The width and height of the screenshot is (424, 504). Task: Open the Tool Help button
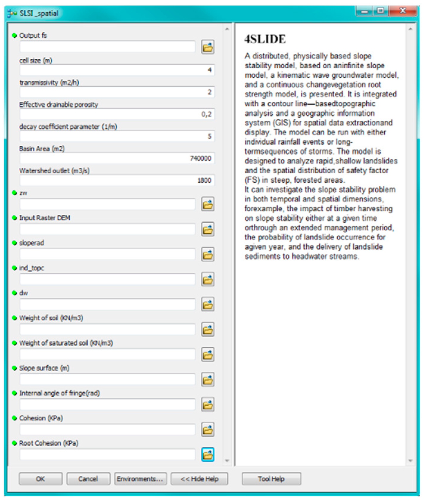tap(271, 479)
